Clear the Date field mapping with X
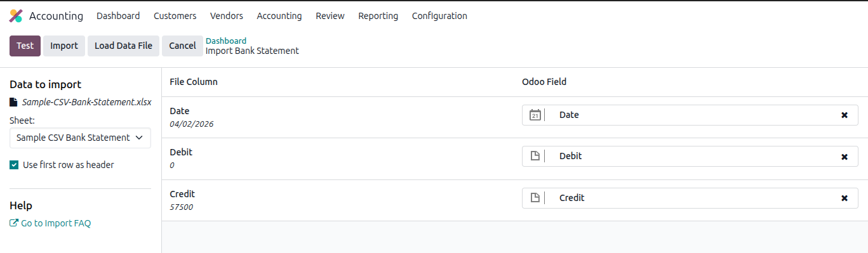The image size is (868, 253). 845,115
